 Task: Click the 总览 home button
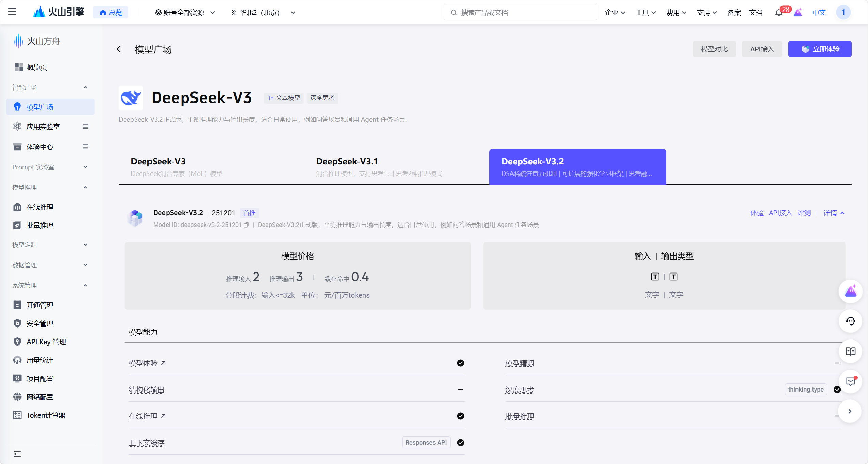click(111, 13)
